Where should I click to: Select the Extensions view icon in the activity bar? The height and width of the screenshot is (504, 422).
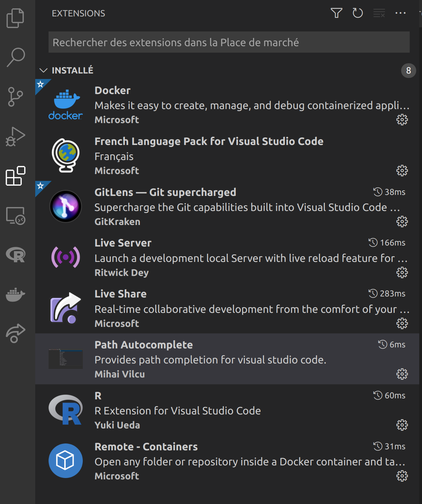point(15,176)
